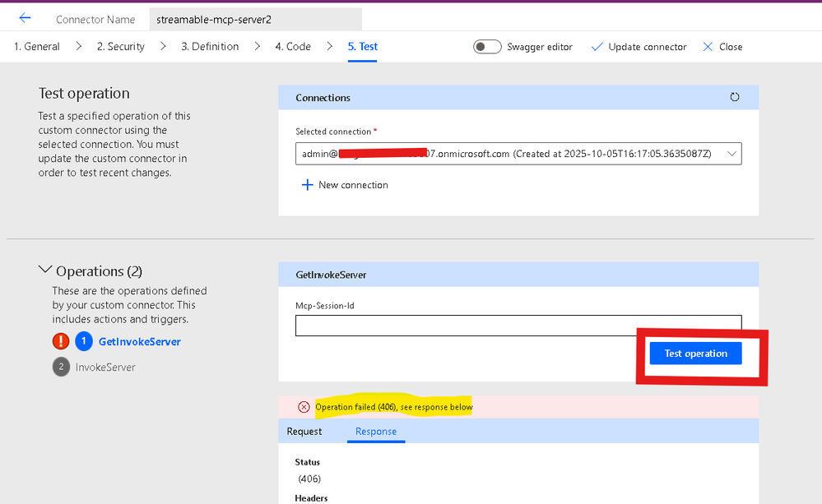The image size is (822, 504).
Task: Click Update connector
Action: click(x=648, y=47)
